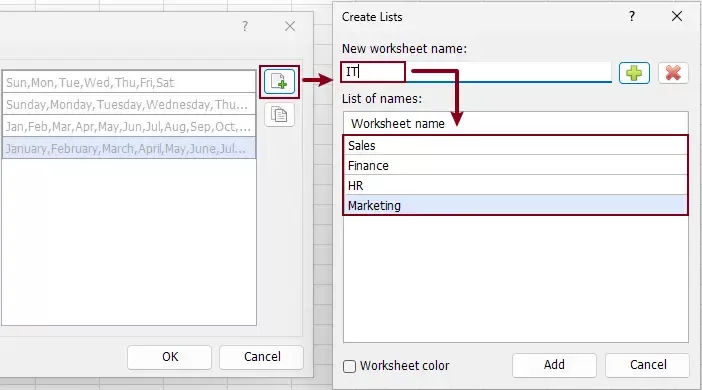Select the Jan,Feb,Mar list entry
702x390 pixels.
(129, 126)
